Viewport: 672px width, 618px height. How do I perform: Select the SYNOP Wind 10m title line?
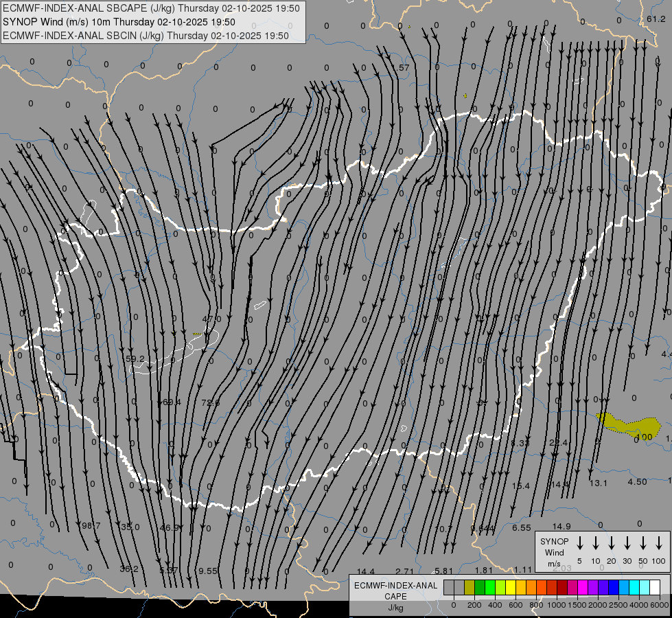tap(119, 22)
